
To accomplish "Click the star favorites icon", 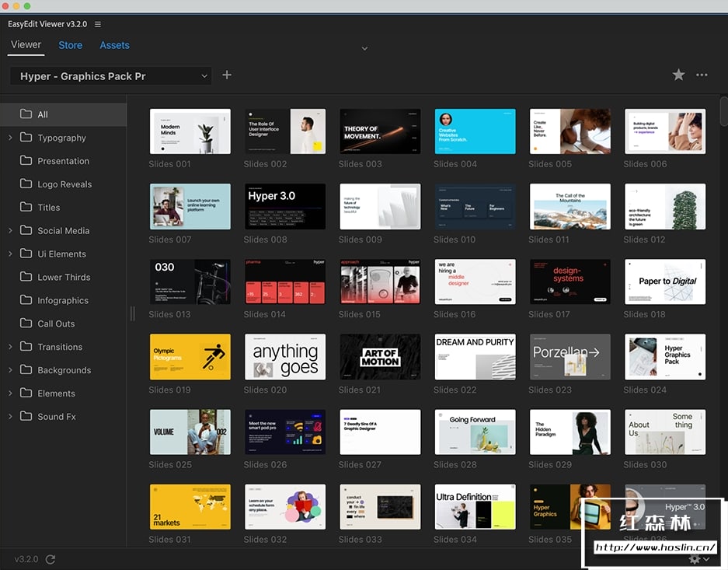I will coord(678,75).
